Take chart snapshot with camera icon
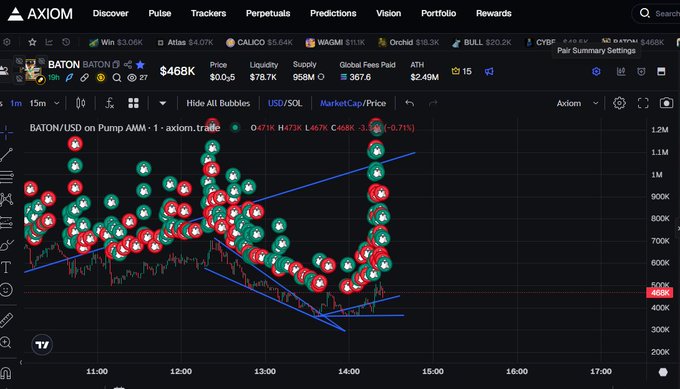Image resolution: width=680 pixels, height=389 pixels. pos(667,103)
